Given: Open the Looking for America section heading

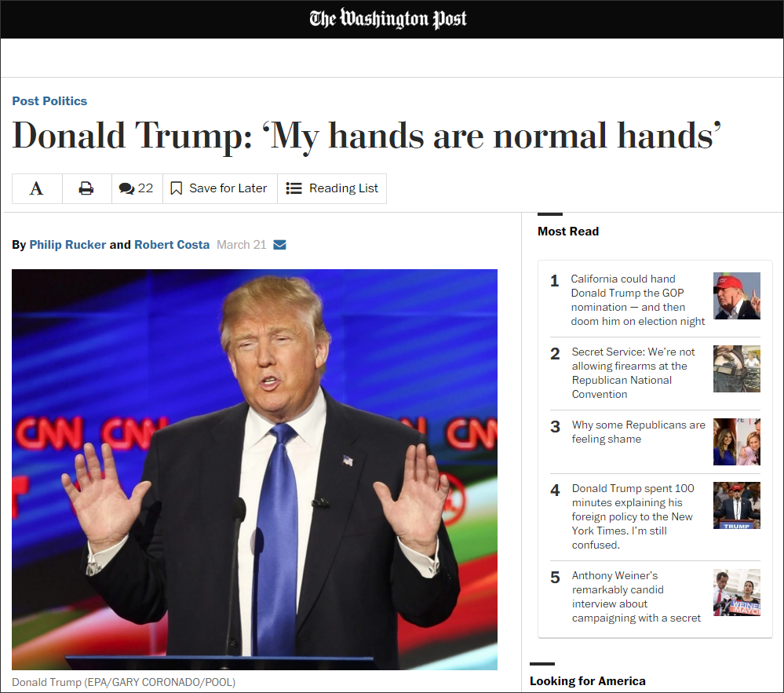Looking at the screenshot, I should [x=588, y=681].
